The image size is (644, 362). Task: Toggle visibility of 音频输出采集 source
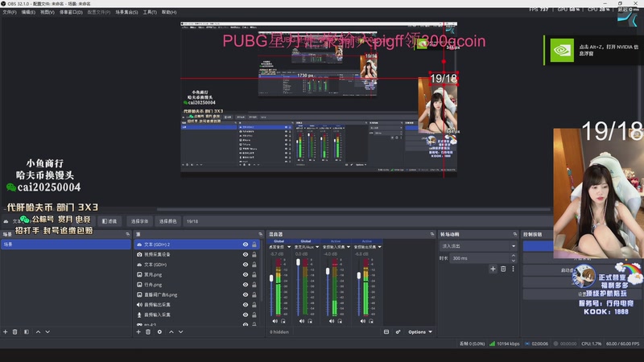point(246,305)
